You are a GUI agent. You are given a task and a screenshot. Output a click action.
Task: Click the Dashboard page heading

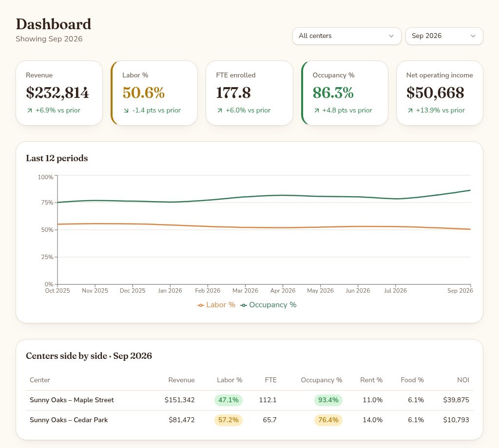54,24
